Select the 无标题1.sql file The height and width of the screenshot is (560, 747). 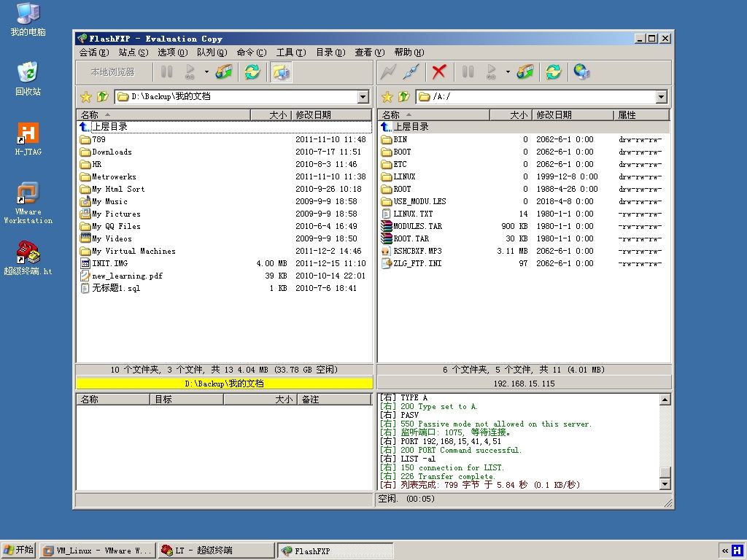pos(225,288)
